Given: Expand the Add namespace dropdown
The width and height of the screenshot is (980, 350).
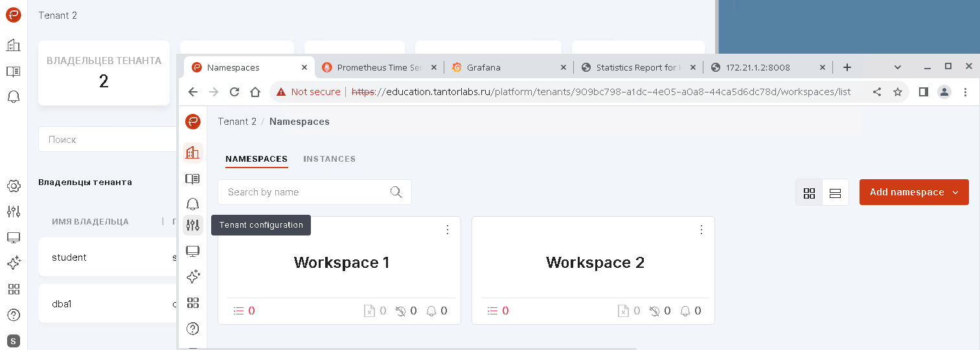Looking at the screenshot, I should (x=955, y=193).
